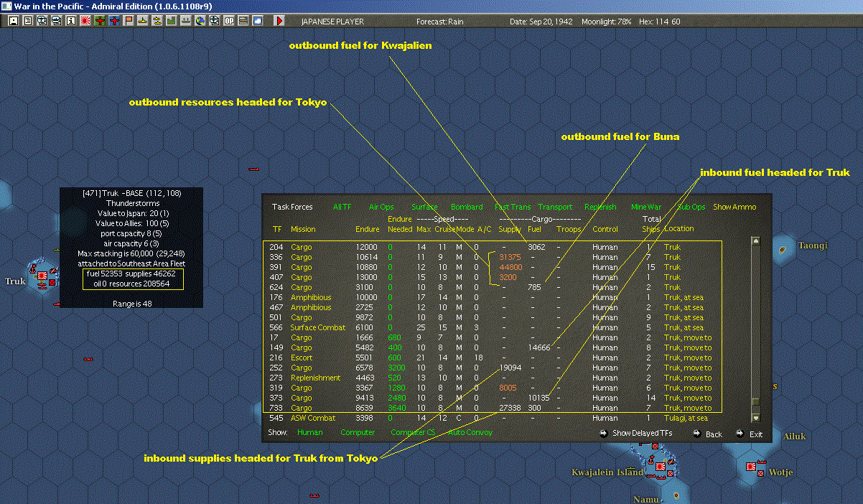Image resolution: width=863 pixels, height=504 pixels.
Task: Open the document list icon in toolbar
Action: (27, 21)
